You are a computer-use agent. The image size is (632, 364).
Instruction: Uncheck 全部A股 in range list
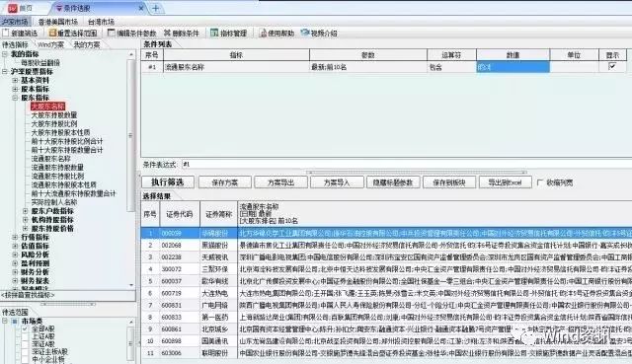point(25,328)
